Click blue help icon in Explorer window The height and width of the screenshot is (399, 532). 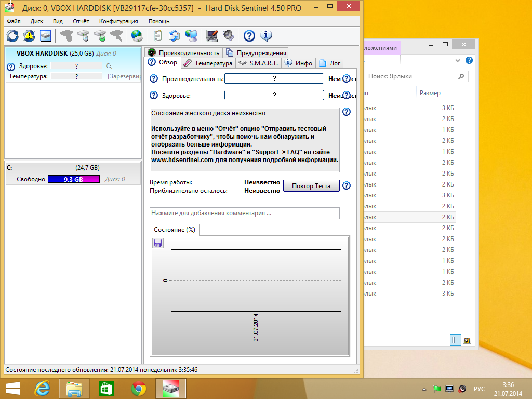point(469,60)
